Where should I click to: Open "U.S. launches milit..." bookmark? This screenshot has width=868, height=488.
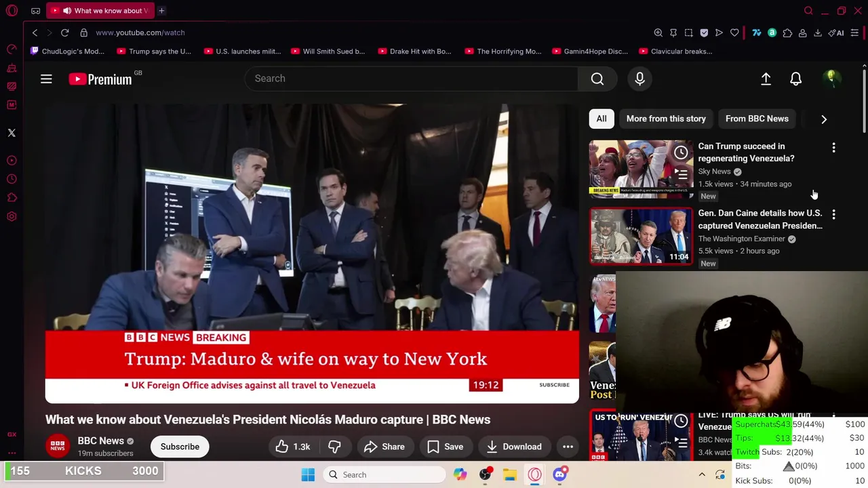(242, 52)
